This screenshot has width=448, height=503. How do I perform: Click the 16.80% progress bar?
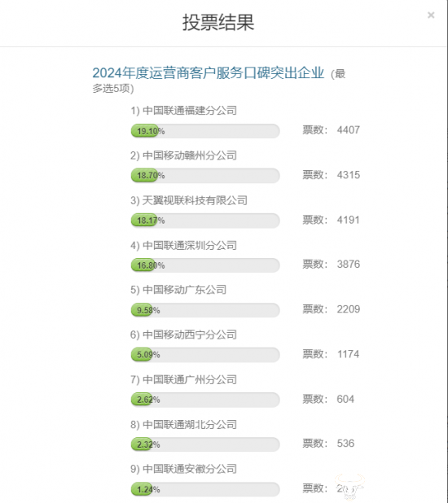click(205, 265)
